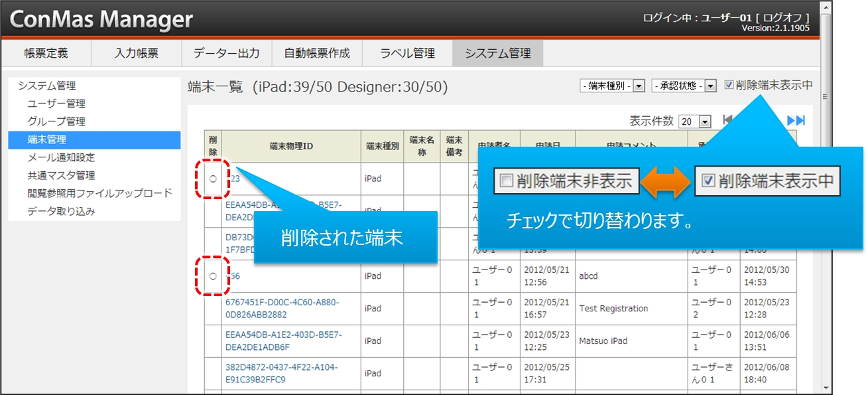Open グループ管理 in the sidebar
The height and width of the screenshot is (395, 868).
point(56,121)
